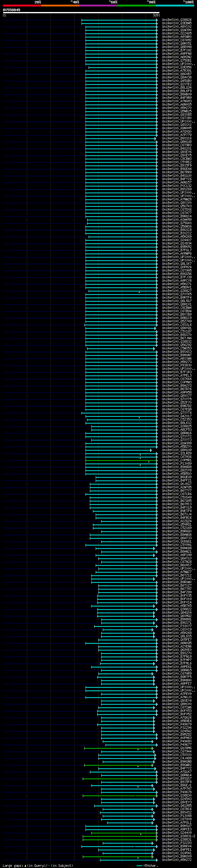197x868 pixels.
Task: Select the query label AV558049
Action: point(11,10)
